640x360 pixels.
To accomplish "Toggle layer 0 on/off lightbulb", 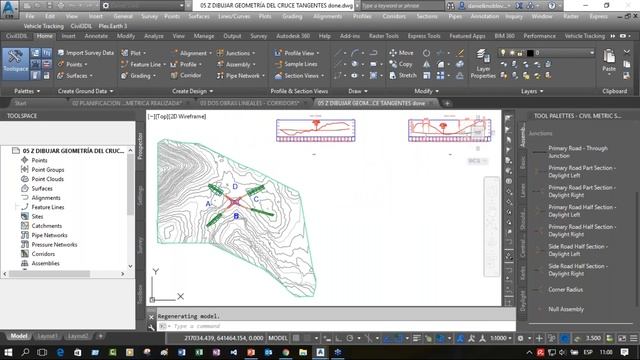I will (503, 53).
